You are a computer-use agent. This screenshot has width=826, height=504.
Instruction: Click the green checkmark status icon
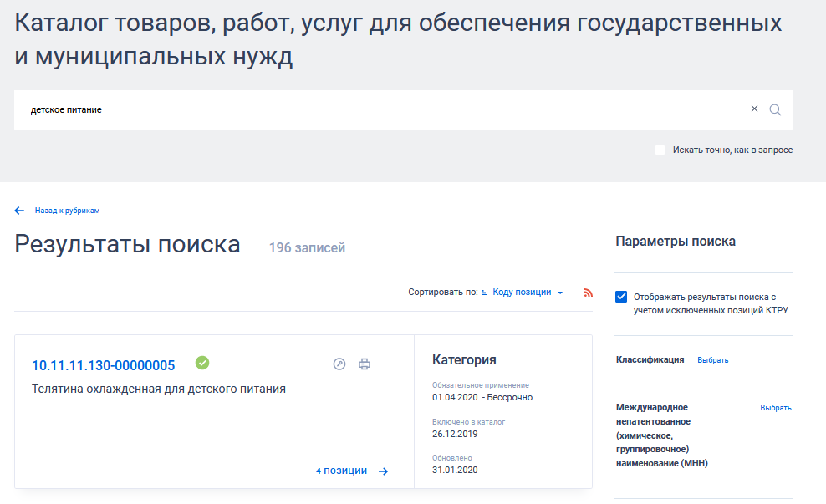click(x=202, y=363)
